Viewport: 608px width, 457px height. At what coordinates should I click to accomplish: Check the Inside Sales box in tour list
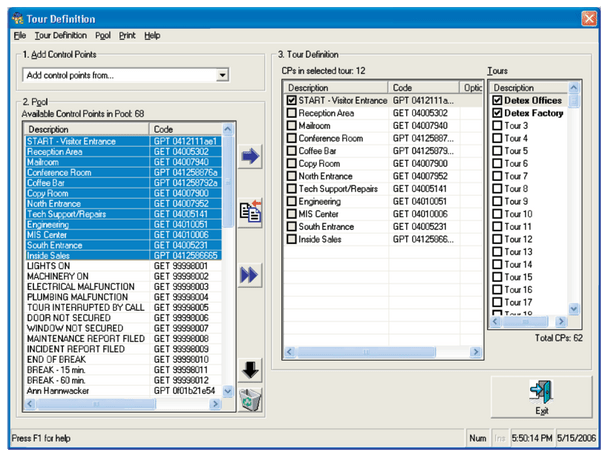coord(292,239)
